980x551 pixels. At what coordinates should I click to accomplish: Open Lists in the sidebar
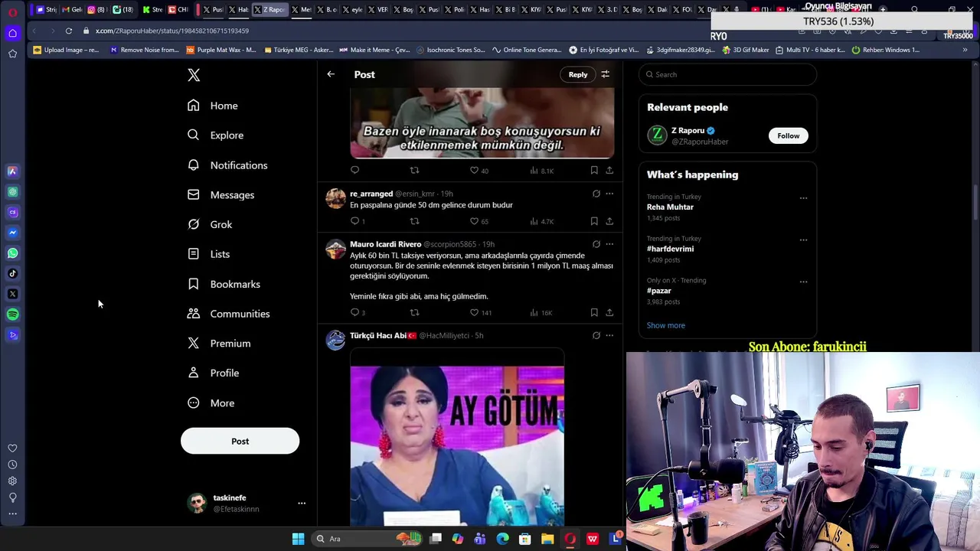pos(209,254)
